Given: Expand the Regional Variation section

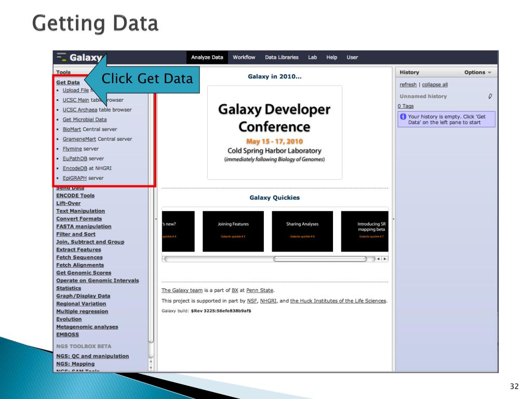Looking at the screenshot, I should pyautogui.click(x=81, y=303).
